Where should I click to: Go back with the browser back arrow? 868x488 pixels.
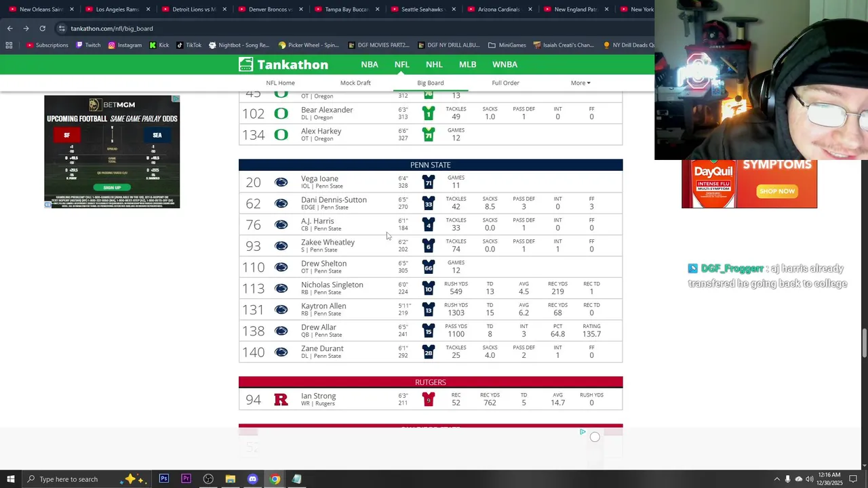(9, 28)
